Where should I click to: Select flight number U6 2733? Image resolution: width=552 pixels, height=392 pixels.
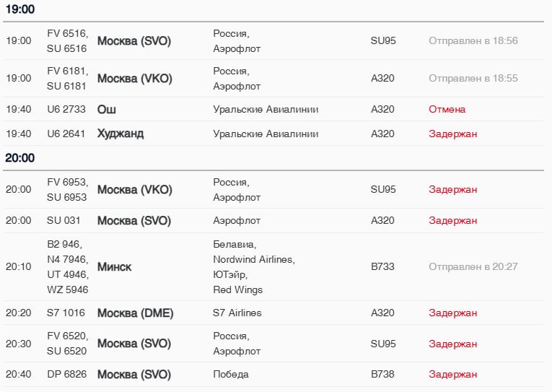(x=66, y=109)
